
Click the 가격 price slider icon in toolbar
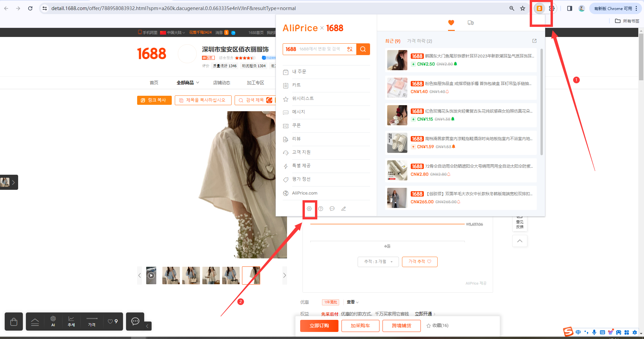pos(92,322)
